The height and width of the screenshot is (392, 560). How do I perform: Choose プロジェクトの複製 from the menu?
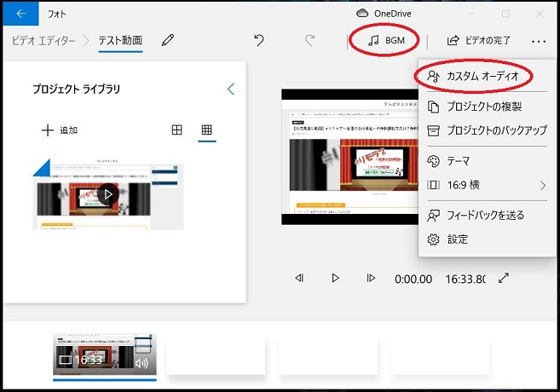[484, 107]
